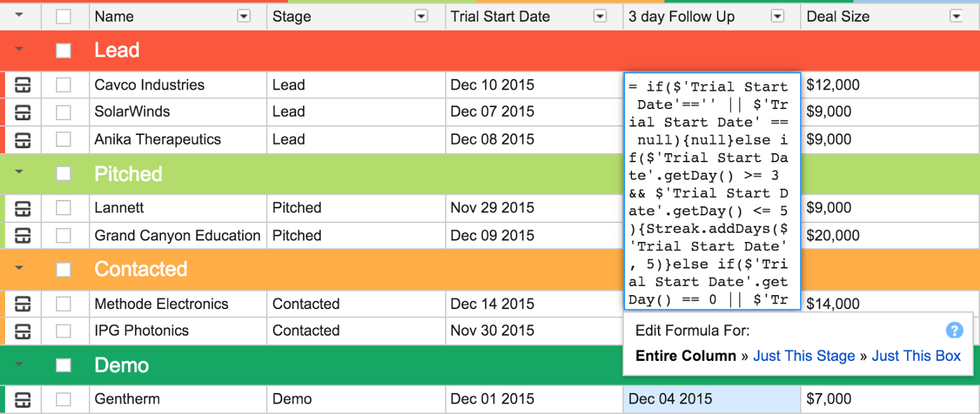980x414 pixels.
Task: Open box icon for Methode Electronics row
Action: click(23, 304)
